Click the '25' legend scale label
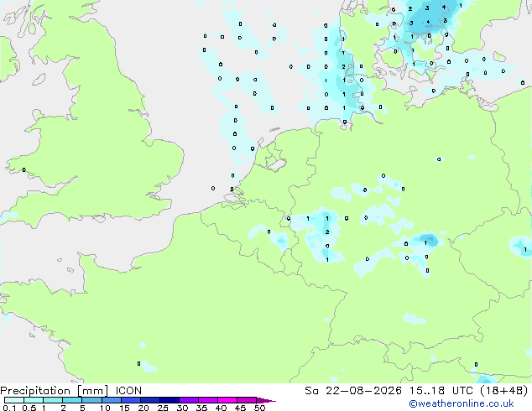 coord(163,408)
